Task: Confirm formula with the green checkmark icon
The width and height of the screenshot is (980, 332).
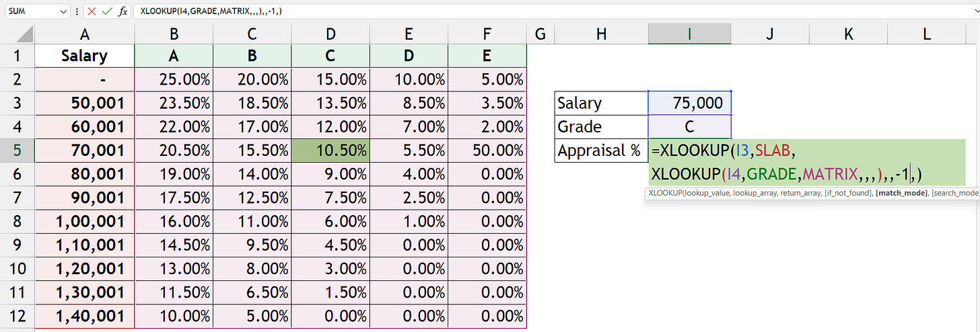Action: tap(107, 11)
